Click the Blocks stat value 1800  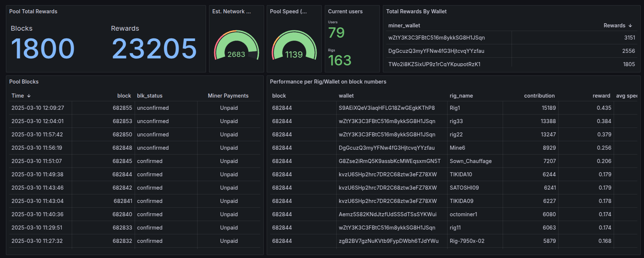[43, 48]
